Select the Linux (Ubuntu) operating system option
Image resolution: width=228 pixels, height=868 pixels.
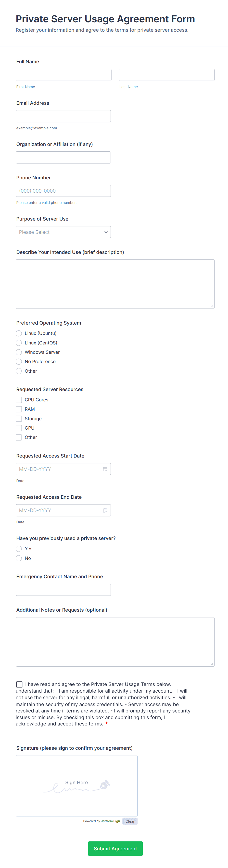(x=19, y=333)
